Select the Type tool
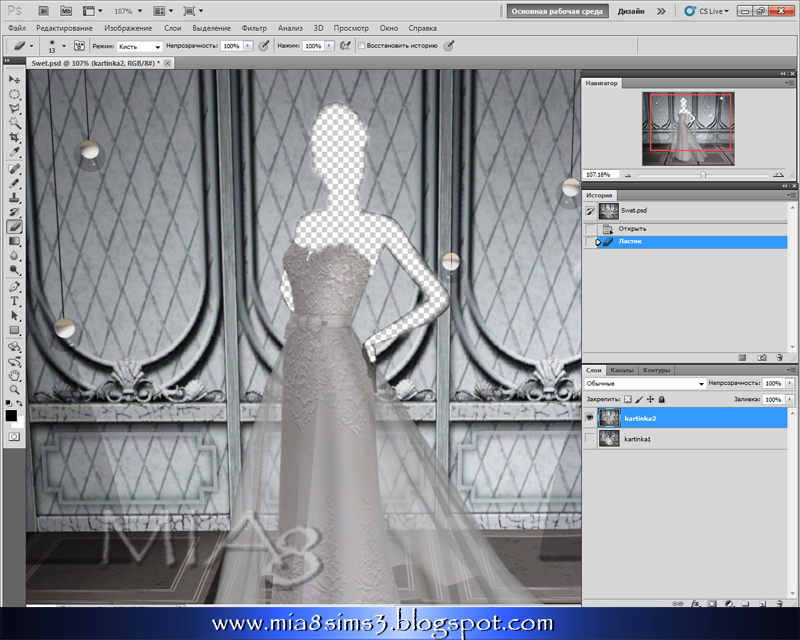This screenshot has height=640, width=800. tap(14, 301)
